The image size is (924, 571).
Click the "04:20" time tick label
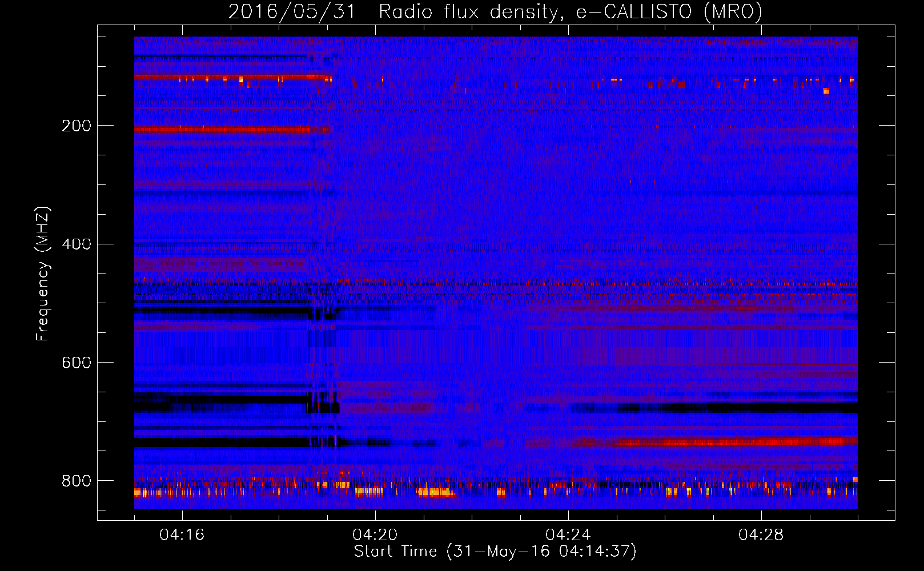click(375, 535)
